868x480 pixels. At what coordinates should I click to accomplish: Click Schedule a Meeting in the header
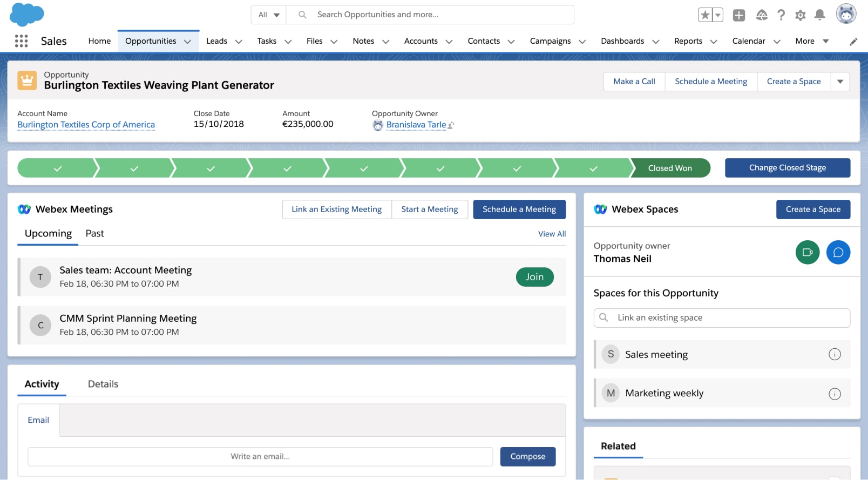click(x=711, y=82)
